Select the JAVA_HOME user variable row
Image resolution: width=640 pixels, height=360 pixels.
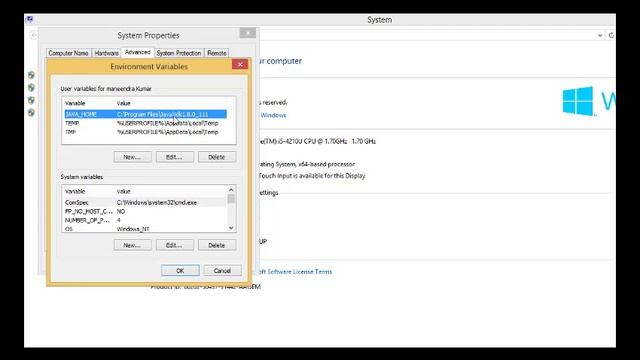(145, 114)
